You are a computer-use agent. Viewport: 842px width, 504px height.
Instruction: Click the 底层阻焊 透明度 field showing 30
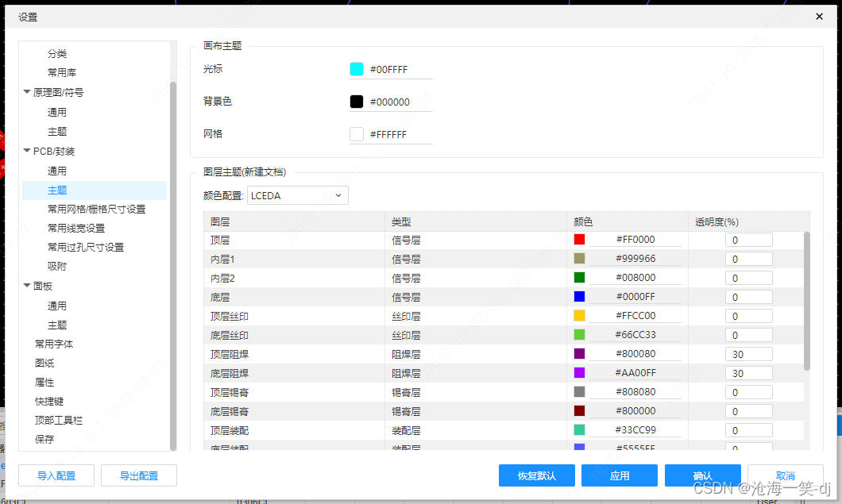748,373
